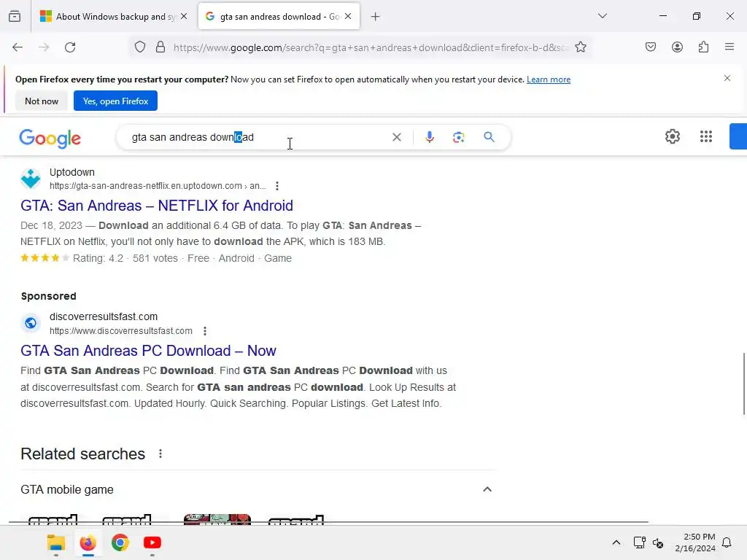Close the gta san andreas tab

(x=348, y=17)
